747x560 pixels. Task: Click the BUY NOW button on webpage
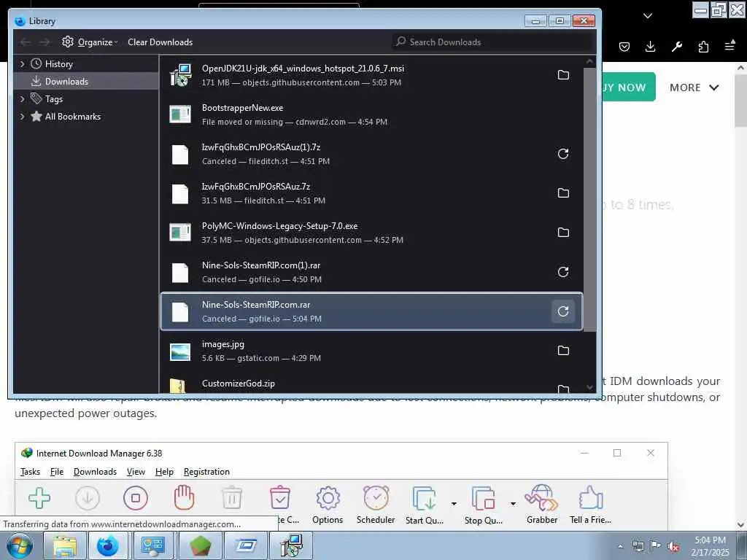(x=628, y=87)
